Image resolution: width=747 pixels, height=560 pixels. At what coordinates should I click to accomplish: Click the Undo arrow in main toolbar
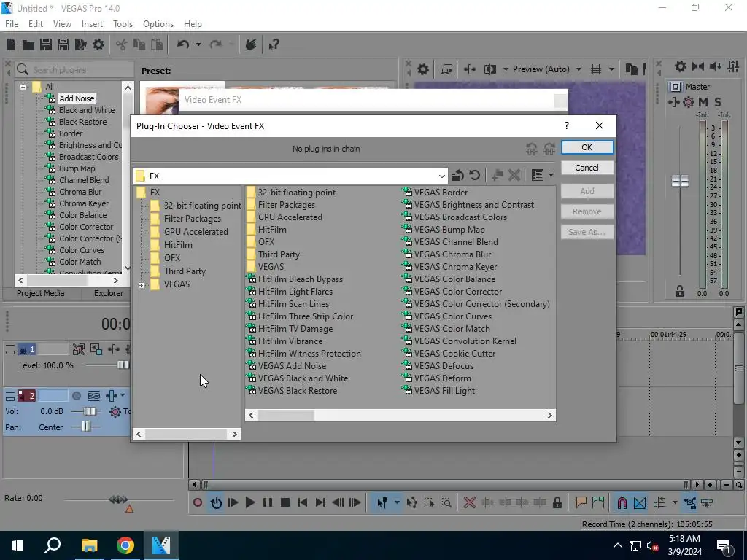183,44
